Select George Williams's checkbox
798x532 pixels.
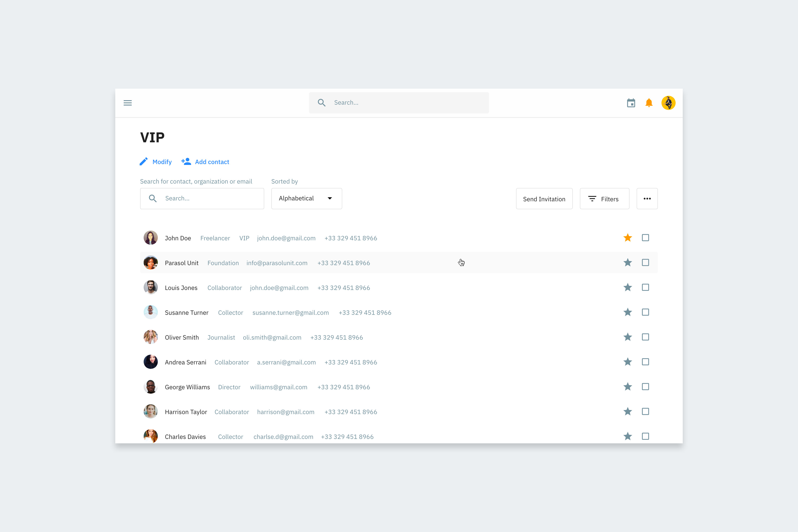(x=645, y=386)
